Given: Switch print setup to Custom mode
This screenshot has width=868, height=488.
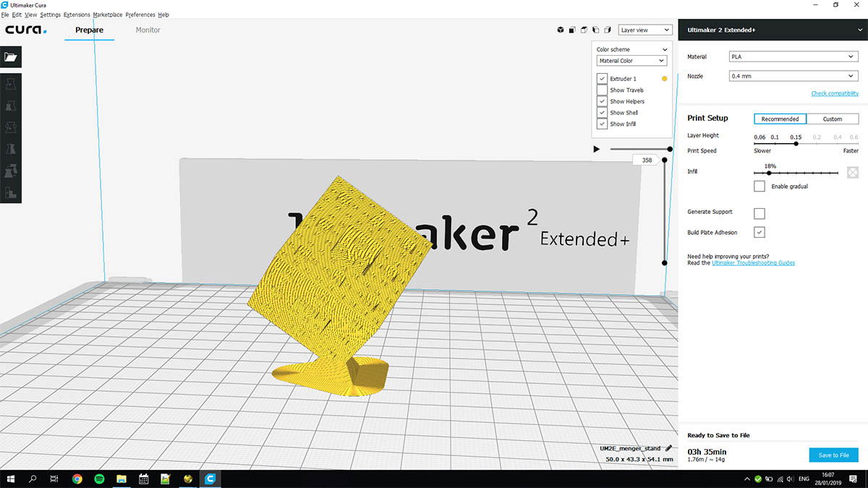Looking at the screenshot, I should click(833, 119).
